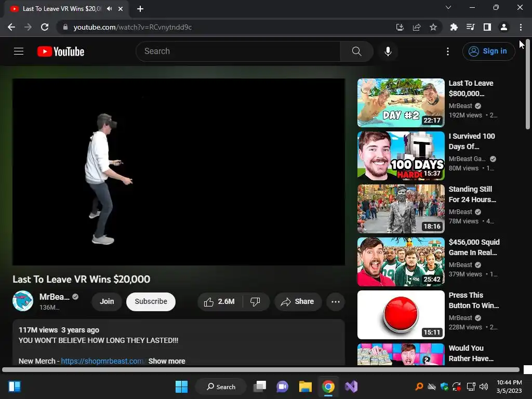Share this video
Viewport: 532px width, 399px height.
coord(298,302)
